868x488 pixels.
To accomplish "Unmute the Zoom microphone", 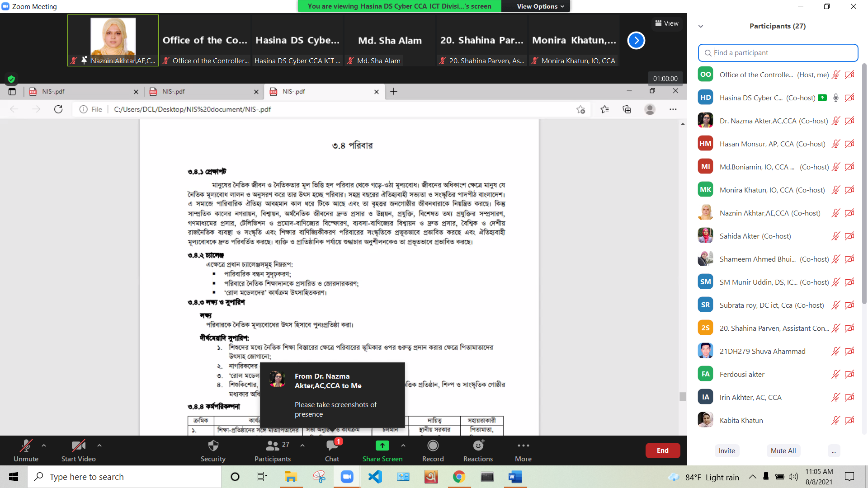I will (x=26, y=450).
